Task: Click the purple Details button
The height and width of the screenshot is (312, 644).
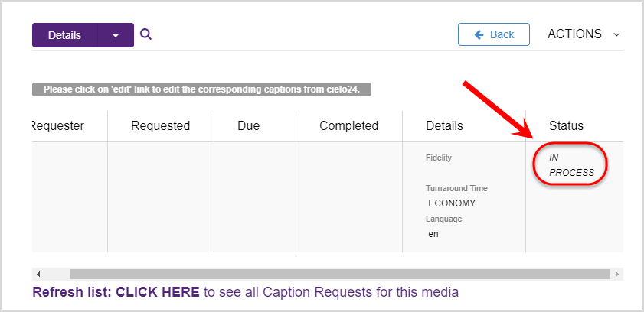Action: [x=65, y=35]
